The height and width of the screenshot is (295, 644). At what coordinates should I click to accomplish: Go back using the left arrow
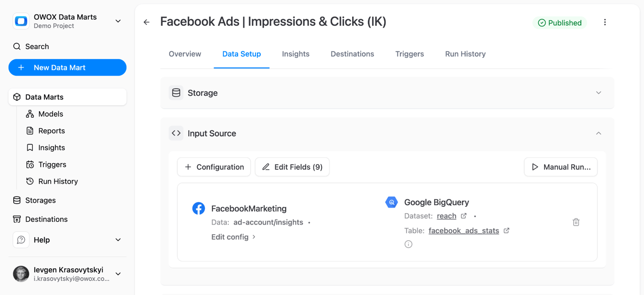[x=147, y=22]
